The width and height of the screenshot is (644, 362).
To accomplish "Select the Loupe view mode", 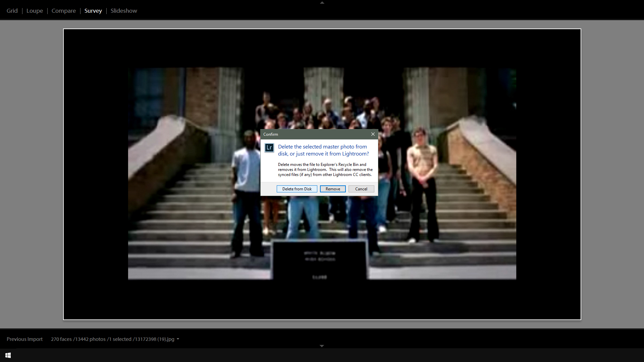I will [35, 10].
